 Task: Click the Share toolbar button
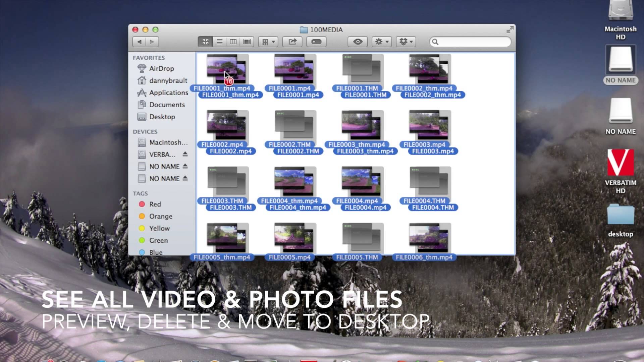tap(292, 42)
